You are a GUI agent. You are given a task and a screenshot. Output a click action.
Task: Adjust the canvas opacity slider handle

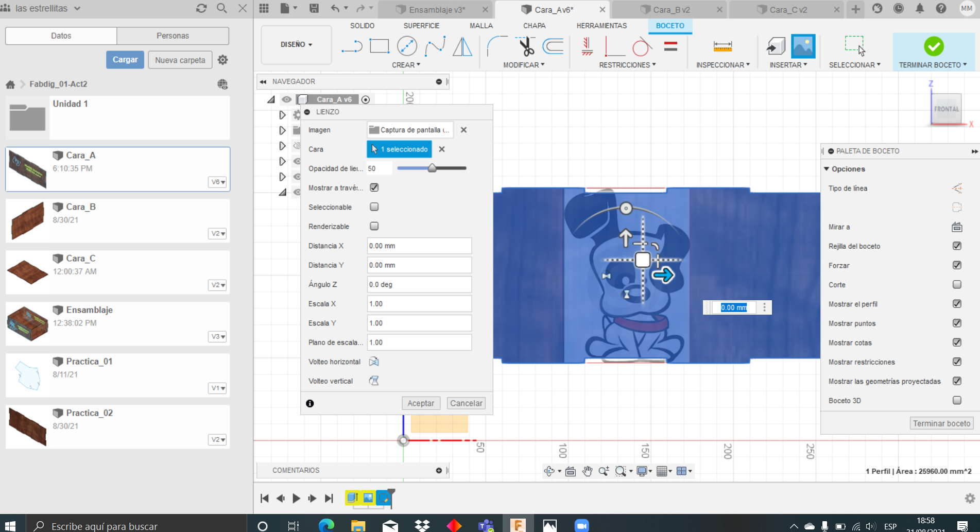pos(432,168)
